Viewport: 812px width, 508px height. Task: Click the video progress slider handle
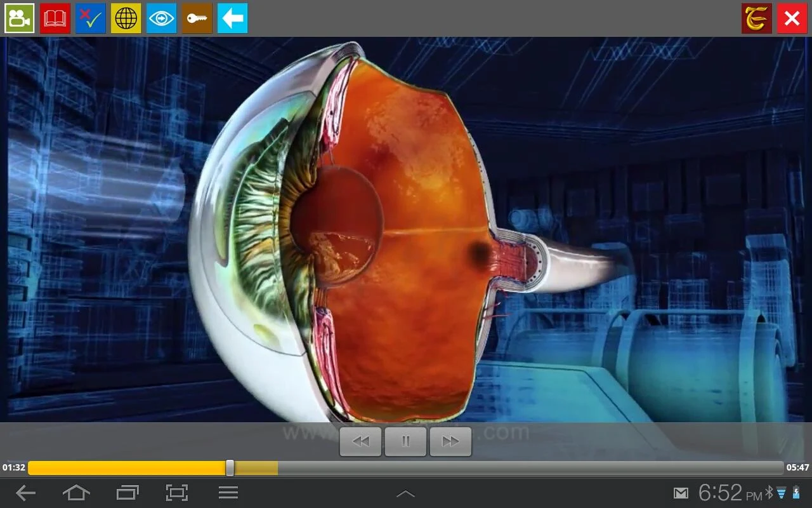pyautogui.click(x=230, y=468)
